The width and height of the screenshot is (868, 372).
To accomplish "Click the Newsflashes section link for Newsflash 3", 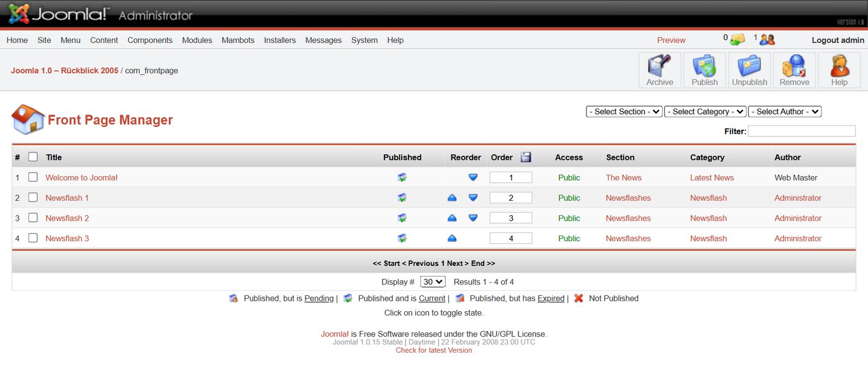I will (628, 238).
